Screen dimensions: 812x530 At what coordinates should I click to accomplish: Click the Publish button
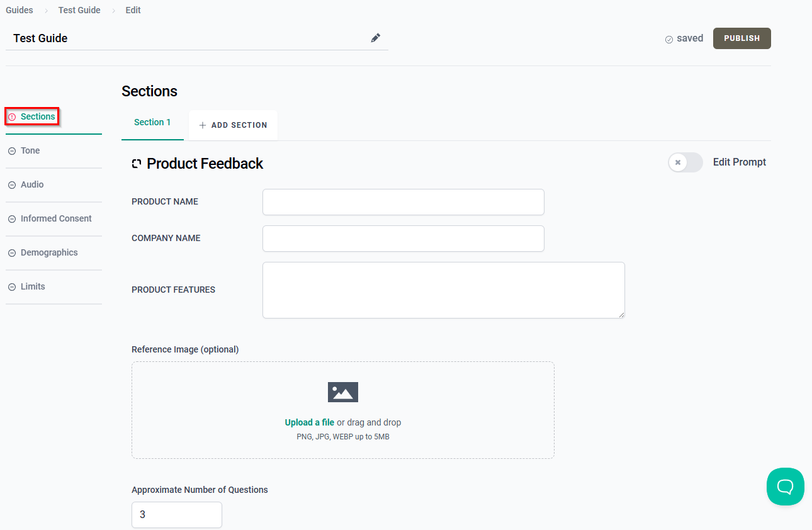(x=742, y=38)
